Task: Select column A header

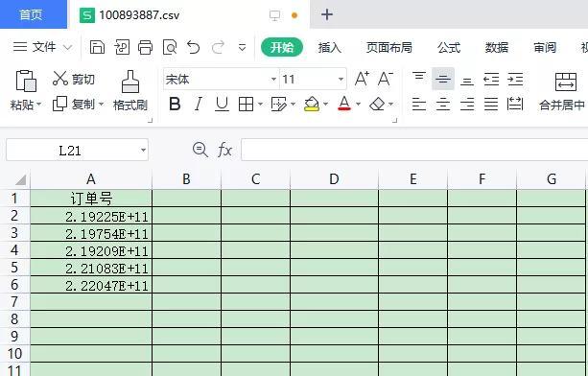Action: coord(91,179)
